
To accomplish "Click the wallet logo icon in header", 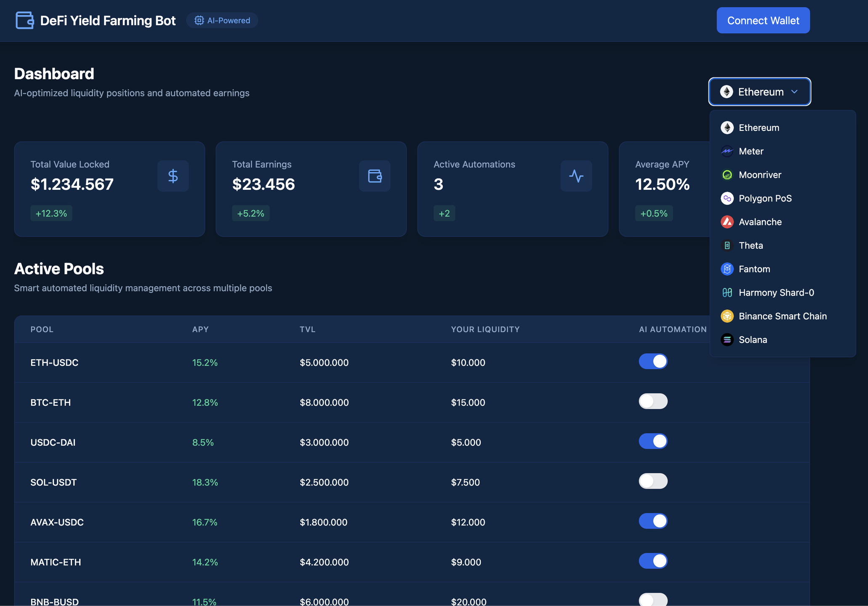I will 24,20.
